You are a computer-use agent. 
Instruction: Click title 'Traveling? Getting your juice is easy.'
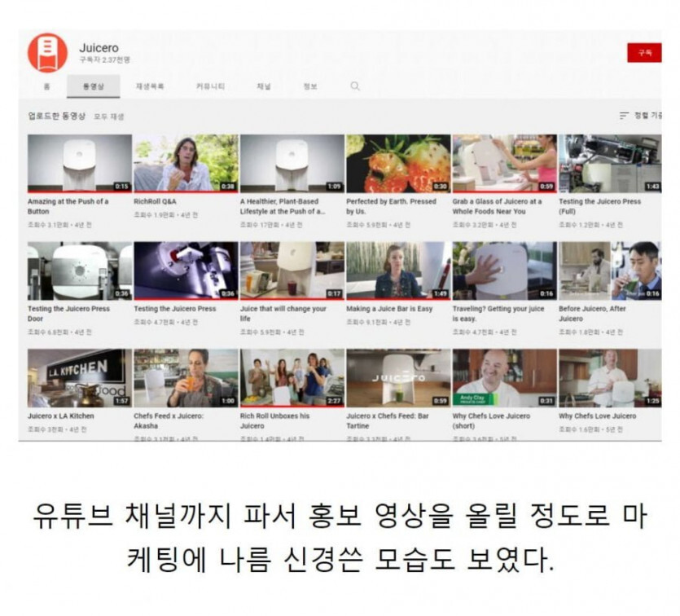(x=498, y=314)
